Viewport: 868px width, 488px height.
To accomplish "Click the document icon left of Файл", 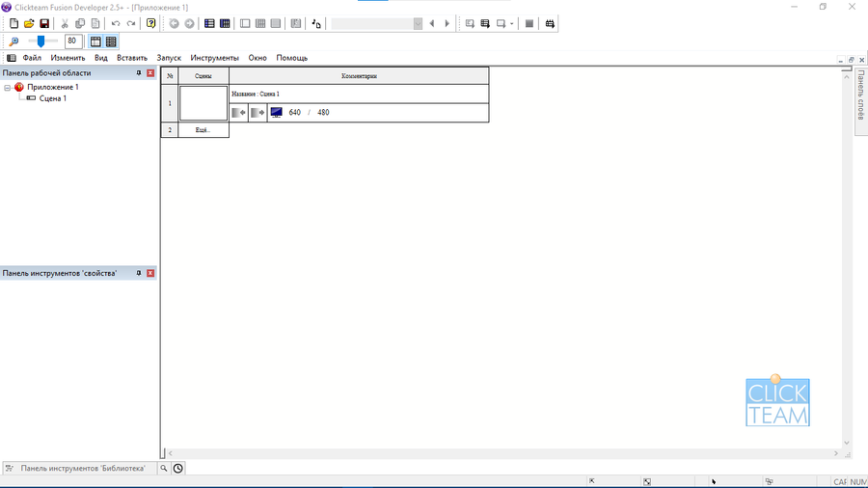I will [x=11, y=58].
